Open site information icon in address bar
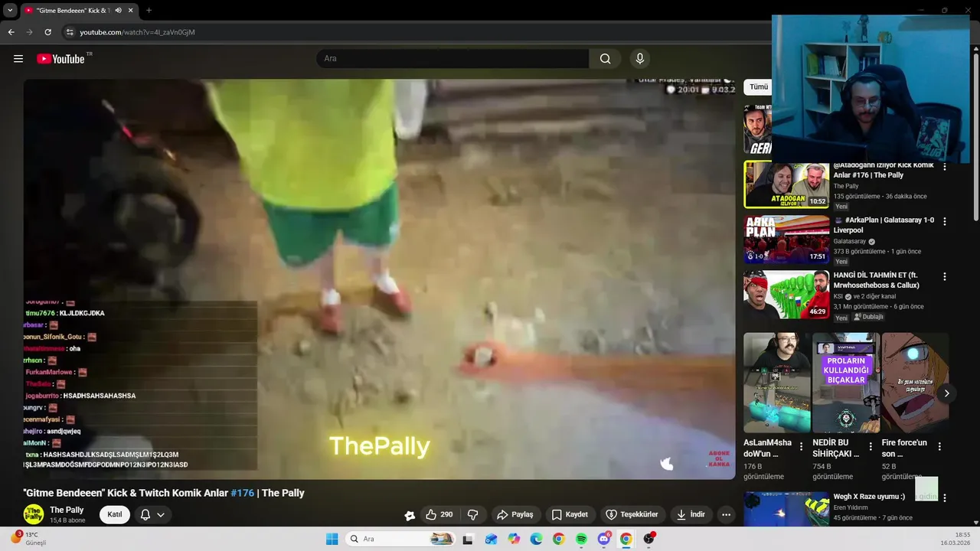Viewport: 980px width, 551px height. point(70,32)
